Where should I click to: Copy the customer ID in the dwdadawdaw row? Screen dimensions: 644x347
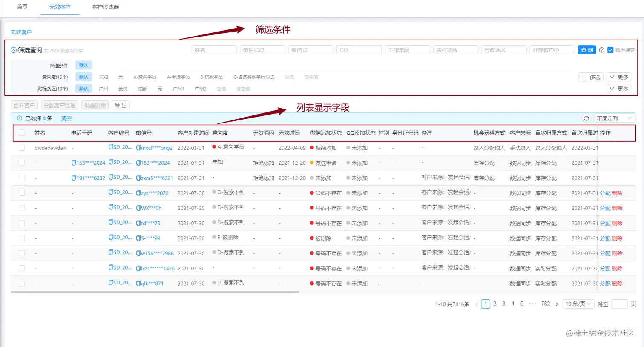pyautogui.click(x=111, y=147)
